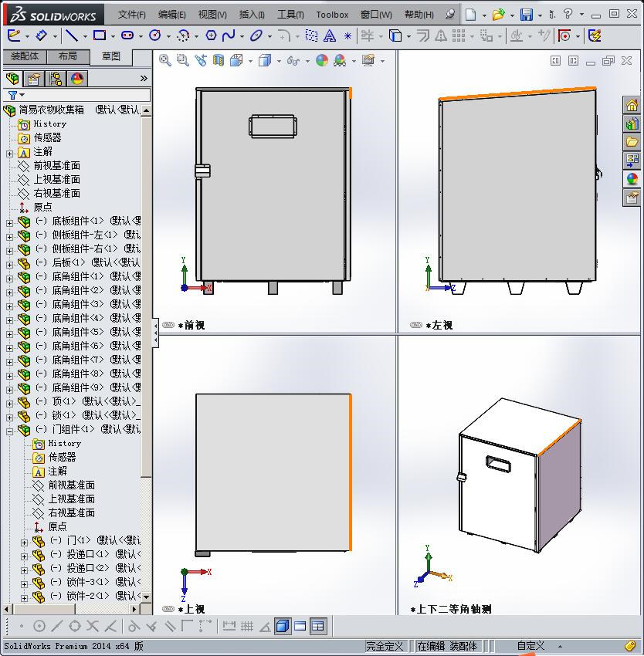
Task: Open display style dropdown arrow
Action: coord(280,61)
